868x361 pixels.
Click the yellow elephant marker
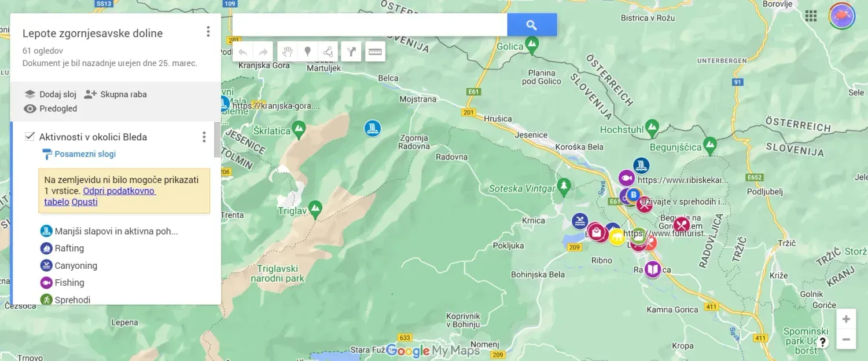(617, 237)
